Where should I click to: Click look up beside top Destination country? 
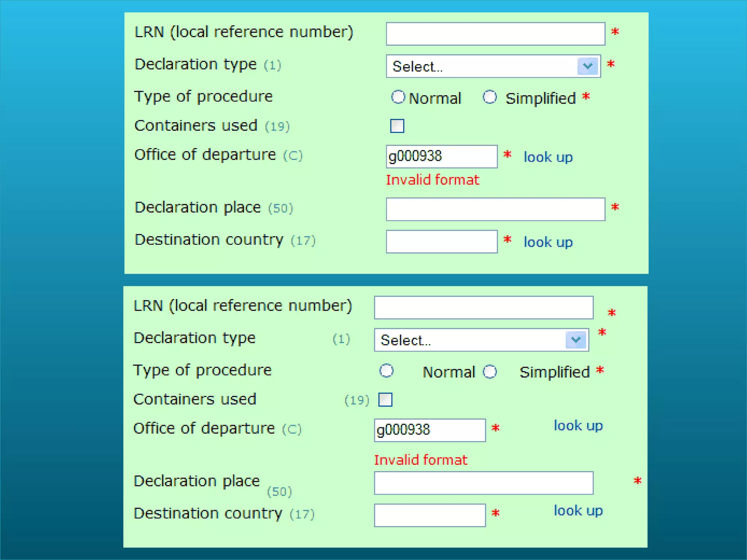click(548, 242)
